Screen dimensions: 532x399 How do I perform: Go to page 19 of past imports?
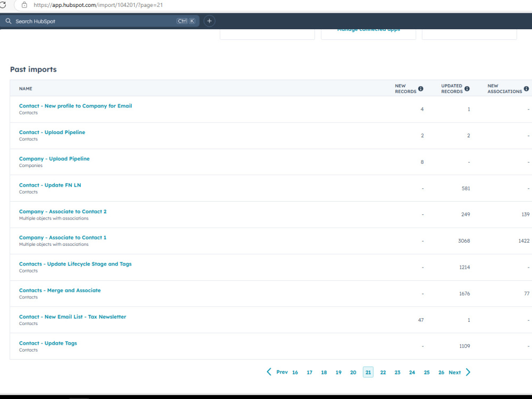[x=338, y=372]
